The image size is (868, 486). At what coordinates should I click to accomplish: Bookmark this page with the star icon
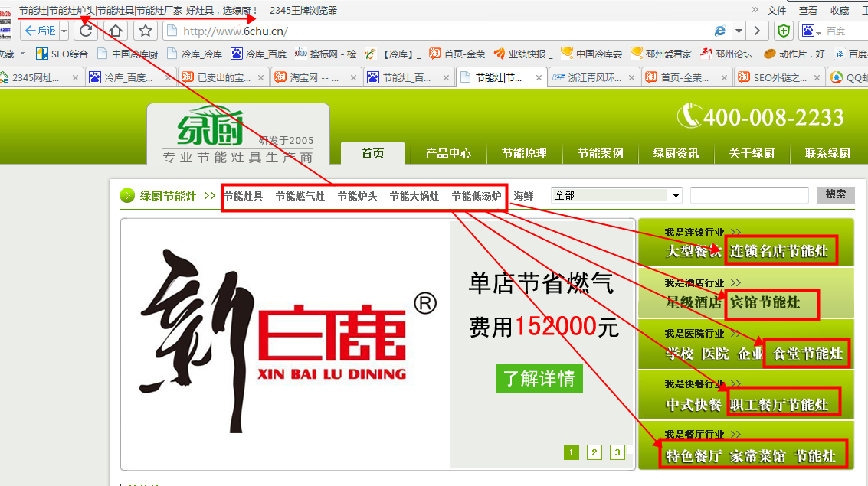pos(146,31)
